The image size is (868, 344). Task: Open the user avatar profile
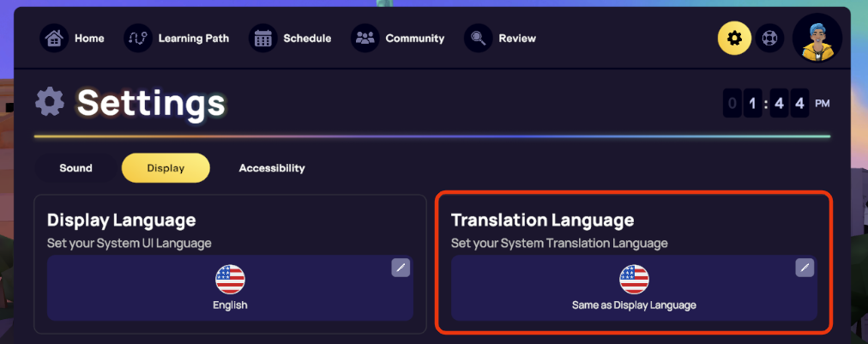click(x=817, y=39)
